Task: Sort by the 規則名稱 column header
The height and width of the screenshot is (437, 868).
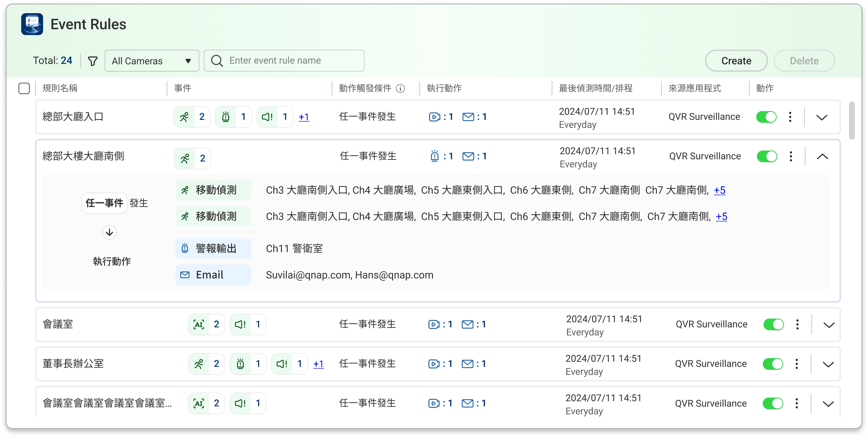Action: [60, 88]
